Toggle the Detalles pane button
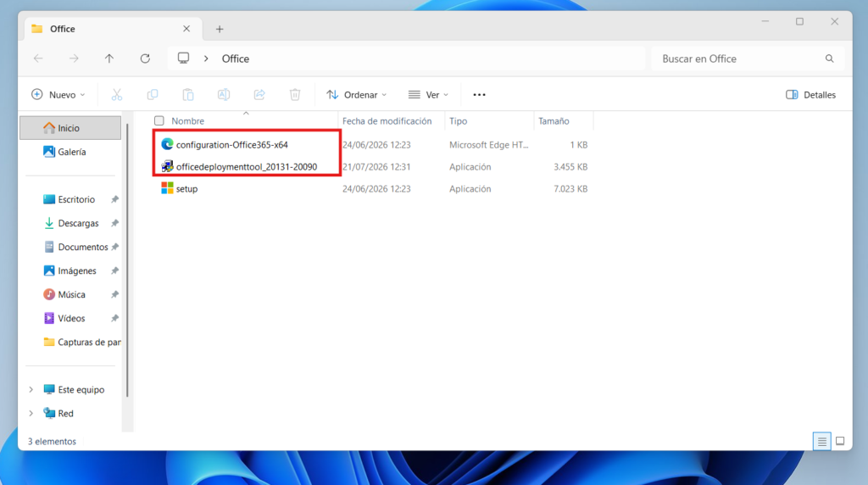The height and width of the screenshot is (485, 868). [811, 95]
